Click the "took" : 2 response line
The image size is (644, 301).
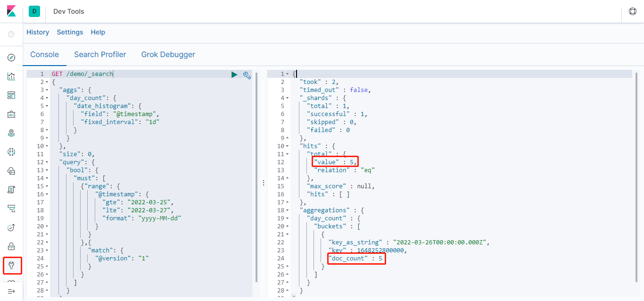(319, 82)
